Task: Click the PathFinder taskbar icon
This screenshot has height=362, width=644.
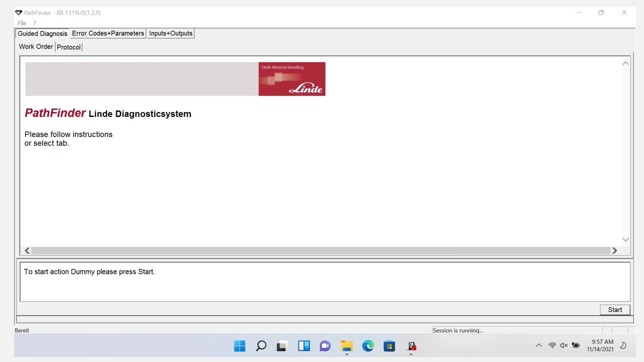Action: point(411,346)
